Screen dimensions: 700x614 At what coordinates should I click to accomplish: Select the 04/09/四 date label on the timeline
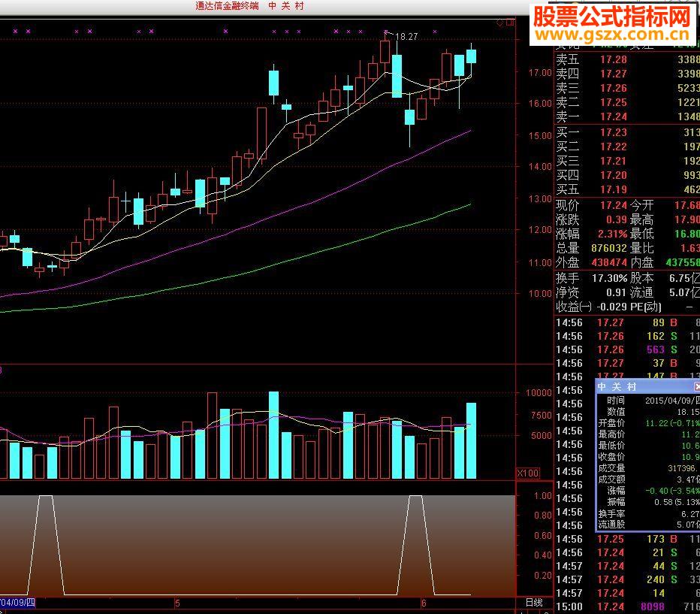[x=17, y=603]
